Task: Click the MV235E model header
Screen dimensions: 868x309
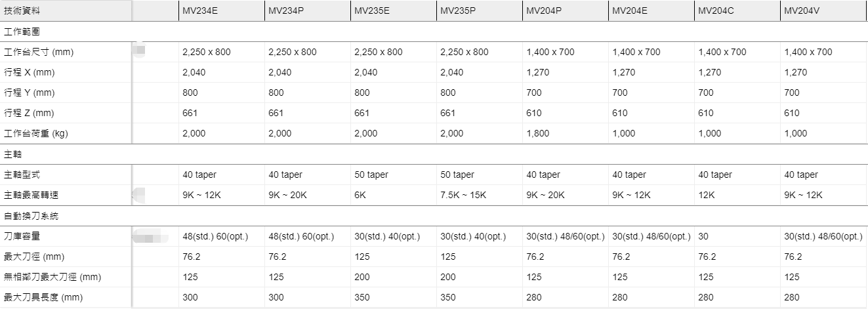Action: (372, 10)
